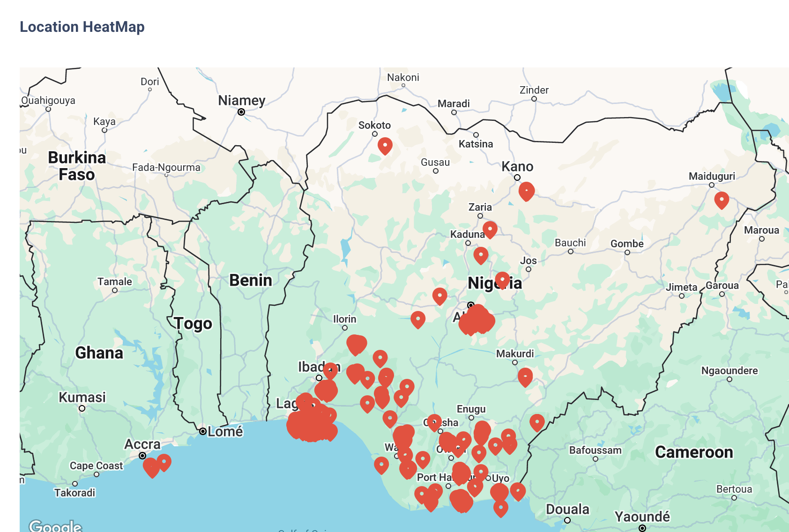The width and height of the screenshot is (789, 532).
Task: Click the Douala city label
Action: pyautogui.click(x=567, y=509)
